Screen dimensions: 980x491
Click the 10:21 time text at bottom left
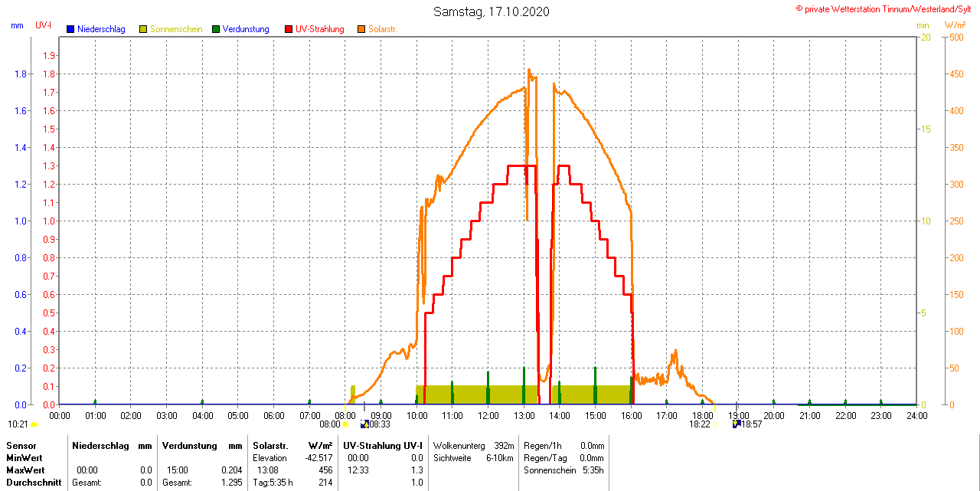pyautogui.click(x=18, y=424)
